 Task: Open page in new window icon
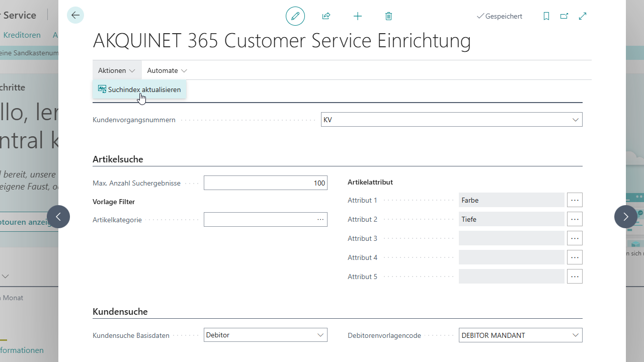pos(565,16)
